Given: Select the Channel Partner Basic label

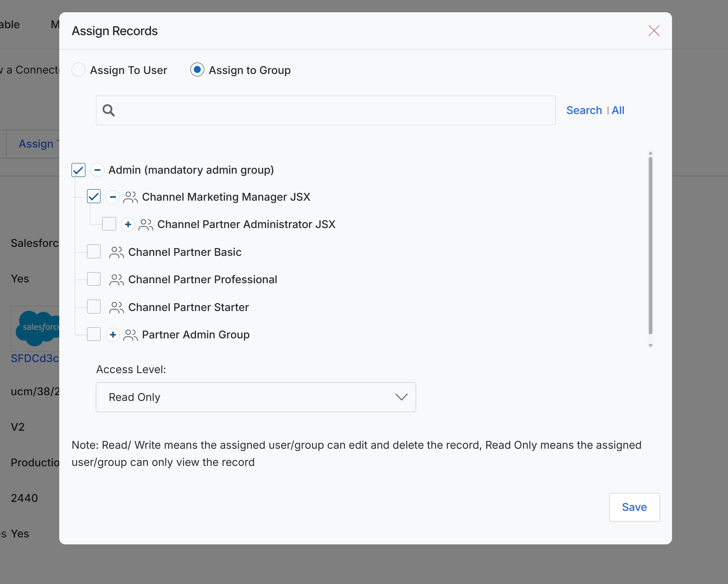Looking at the screenshot, I should coord(185,252).
